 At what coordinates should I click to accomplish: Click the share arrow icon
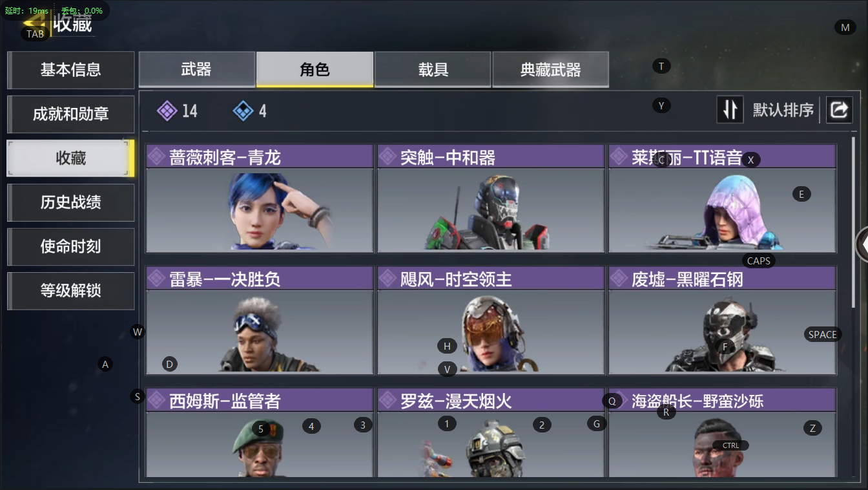838,110
